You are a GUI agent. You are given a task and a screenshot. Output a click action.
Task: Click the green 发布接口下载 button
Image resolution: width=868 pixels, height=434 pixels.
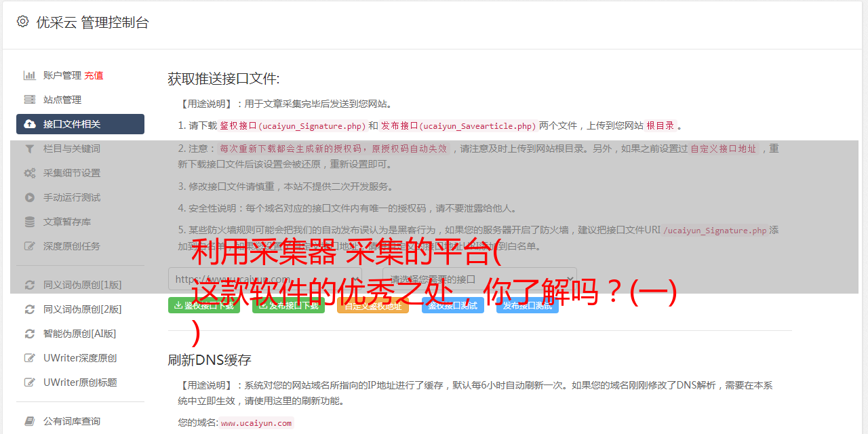[x=288, y=305]
